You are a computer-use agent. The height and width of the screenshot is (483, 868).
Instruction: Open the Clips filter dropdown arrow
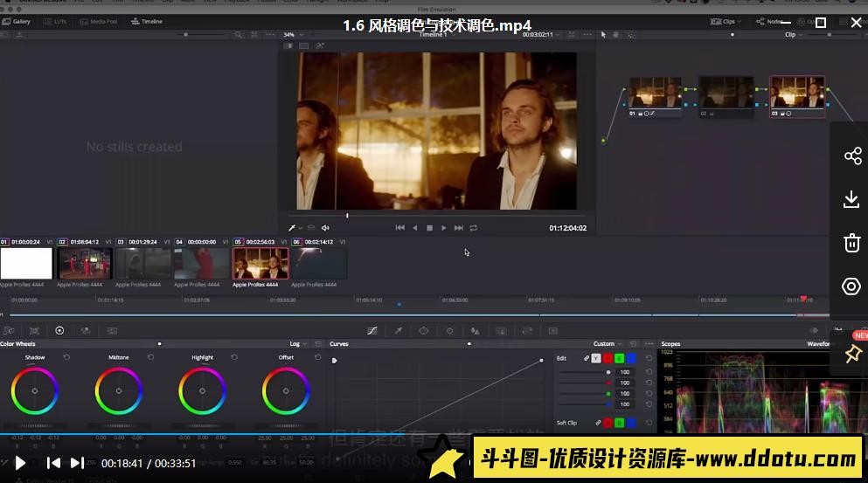pyautogui.click(x=739, y=22)
